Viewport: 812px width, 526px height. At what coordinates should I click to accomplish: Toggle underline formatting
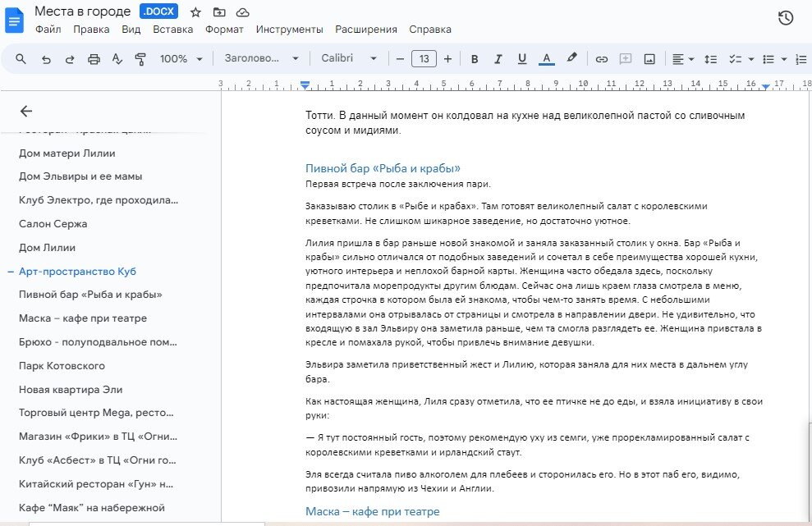522,59
